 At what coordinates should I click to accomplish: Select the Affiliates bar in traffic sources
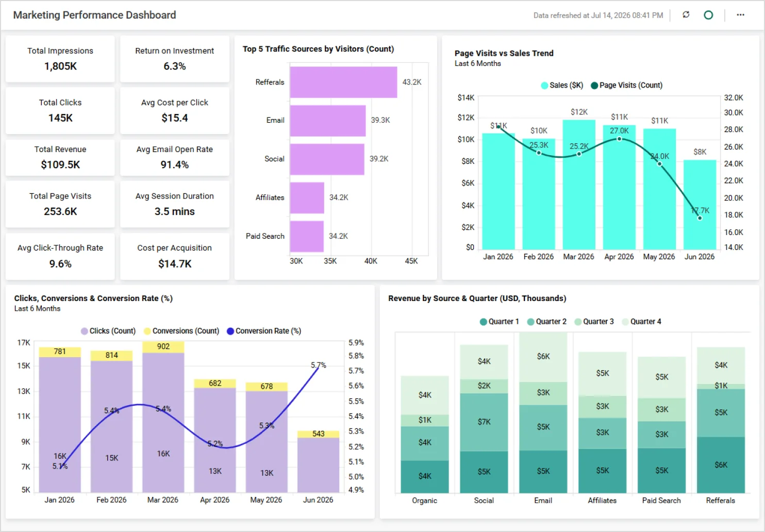pos(307,197)
